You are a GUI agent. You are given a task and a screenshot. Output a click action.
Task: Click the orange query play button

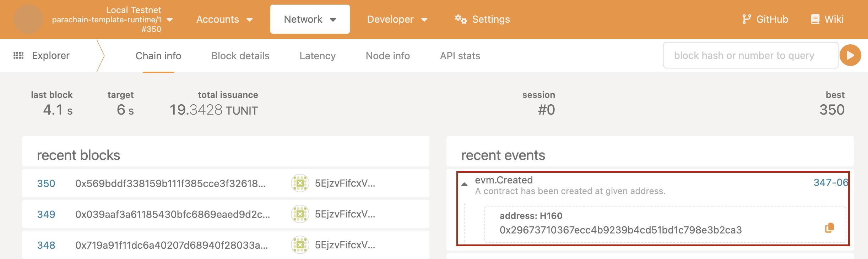click(850, 55)
